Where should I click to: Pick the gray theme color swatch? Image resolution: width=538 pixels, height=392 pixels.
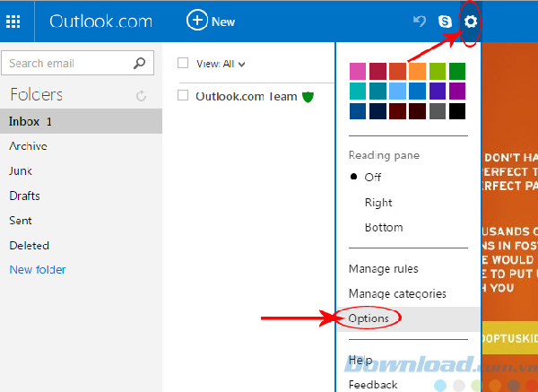click(x=438, y=111)
